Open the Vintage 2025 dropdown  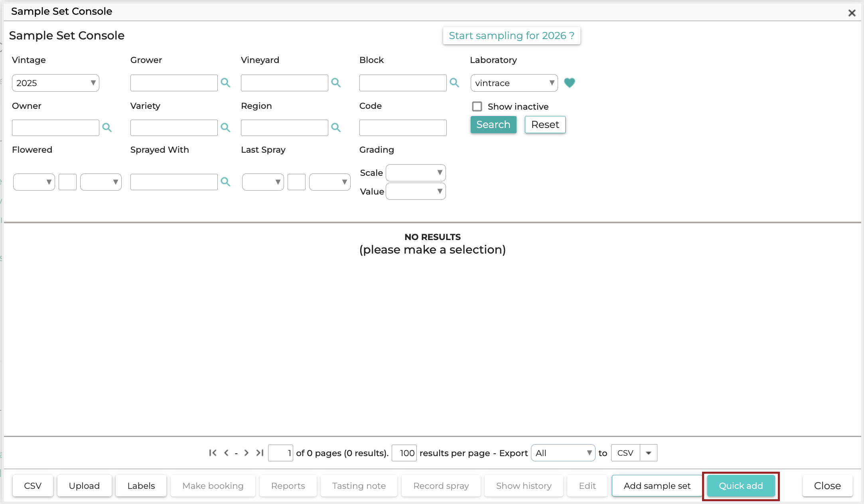pos(55,83)
